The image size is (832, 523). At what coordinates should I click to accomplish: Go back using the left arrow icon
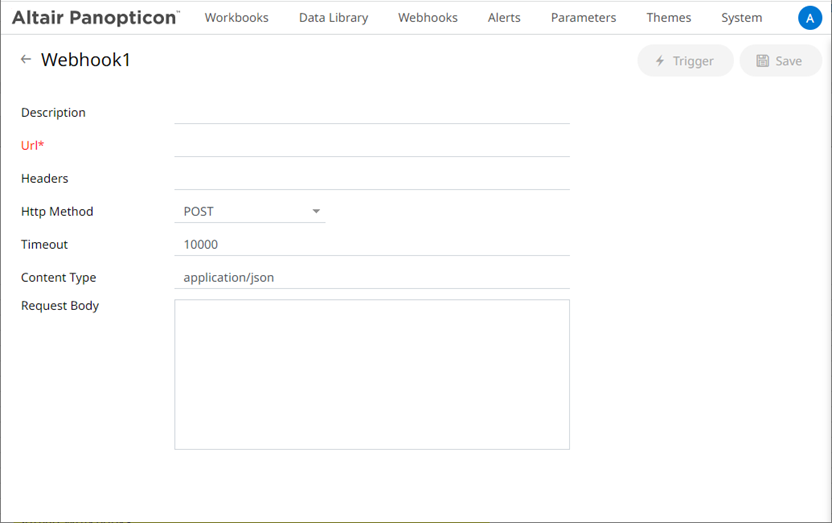(x=25, y=59)
